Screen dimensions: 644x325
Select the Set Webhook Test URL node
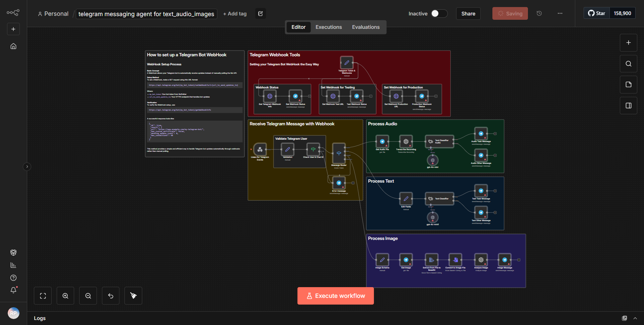tap(333, 96)
